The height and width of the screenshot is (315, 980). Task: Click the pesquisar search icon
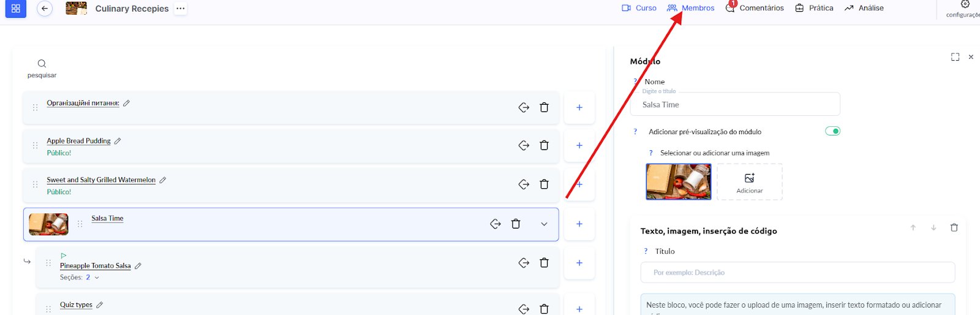click(x=42, y=64)
